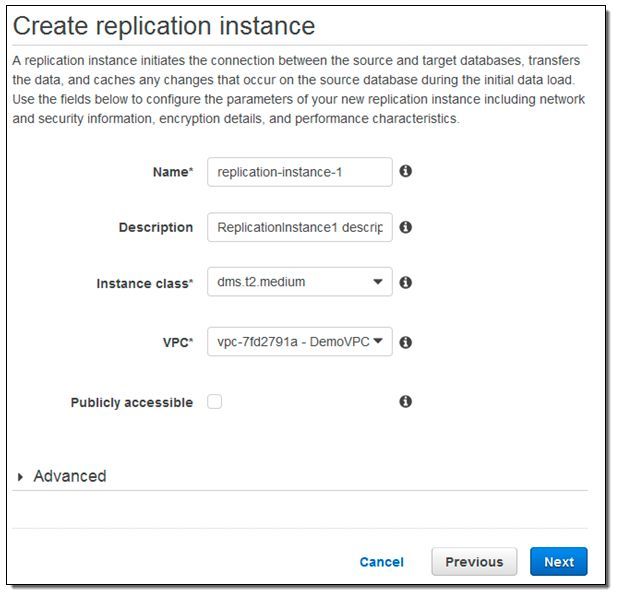Click into the Description text field
Screen dimensions: 617x592
click(299, 228)
